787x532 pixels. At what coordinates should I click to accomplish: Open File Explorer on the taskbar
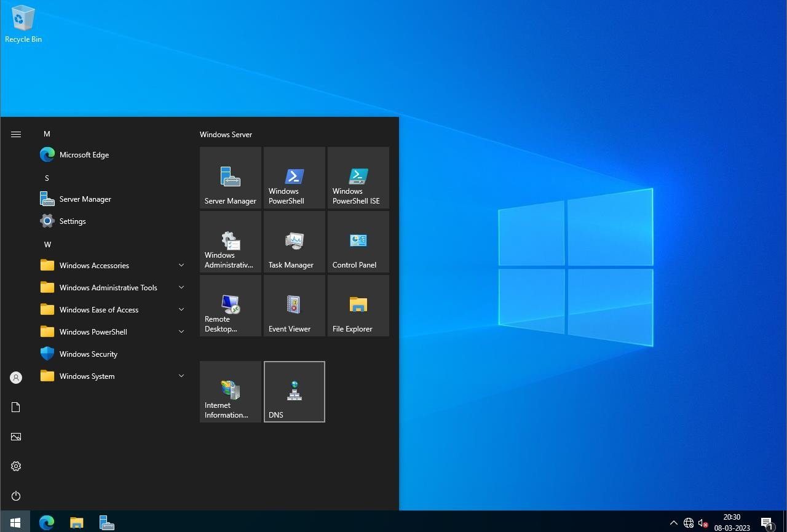pos(76,522)
